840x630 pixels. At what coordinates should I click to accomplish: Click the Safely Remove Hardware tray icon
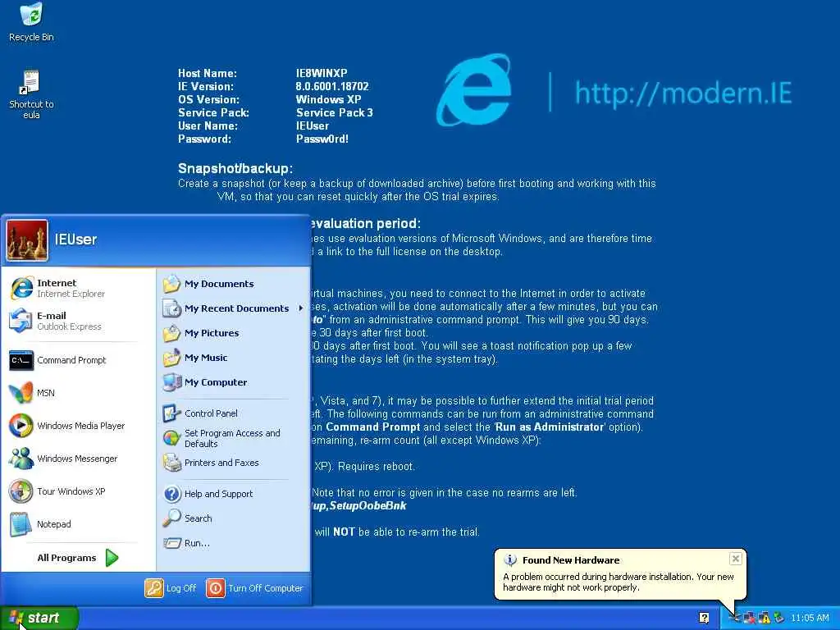tap(779, 618)
